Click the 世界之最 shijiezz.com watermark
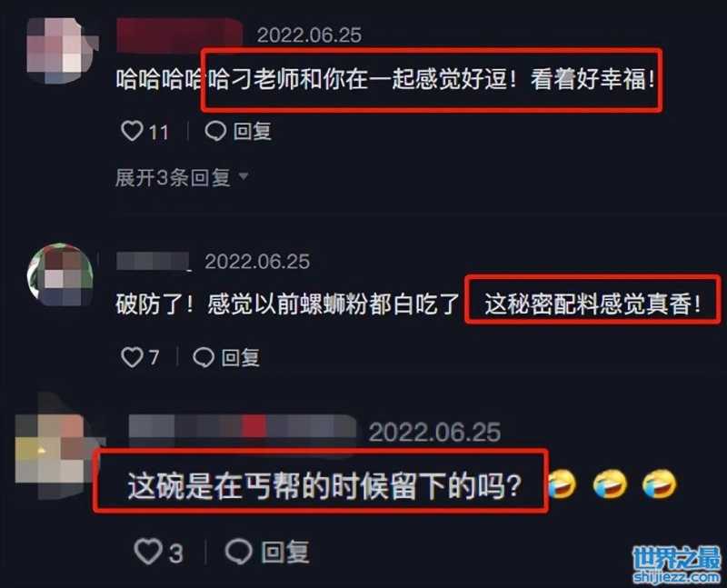Screen dimensions: 727x588 [676, 564]
